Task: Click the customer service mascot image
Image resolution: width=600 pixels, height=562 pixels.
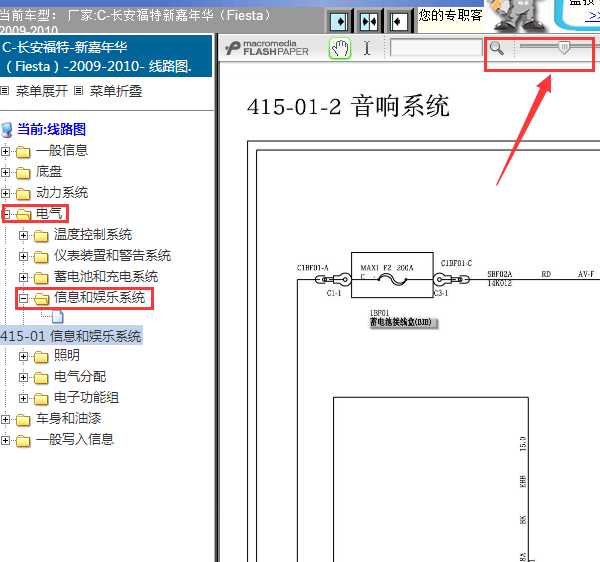Action: (x=516, y=16)
